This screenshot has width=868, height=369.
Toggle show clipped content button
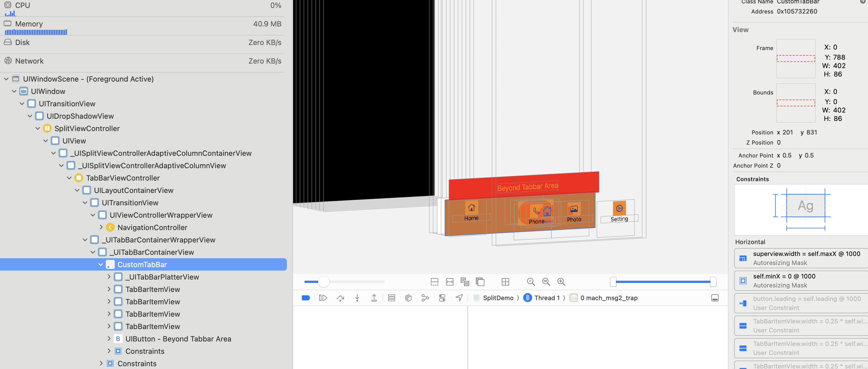pyautogui.click(x=435, y=282)
